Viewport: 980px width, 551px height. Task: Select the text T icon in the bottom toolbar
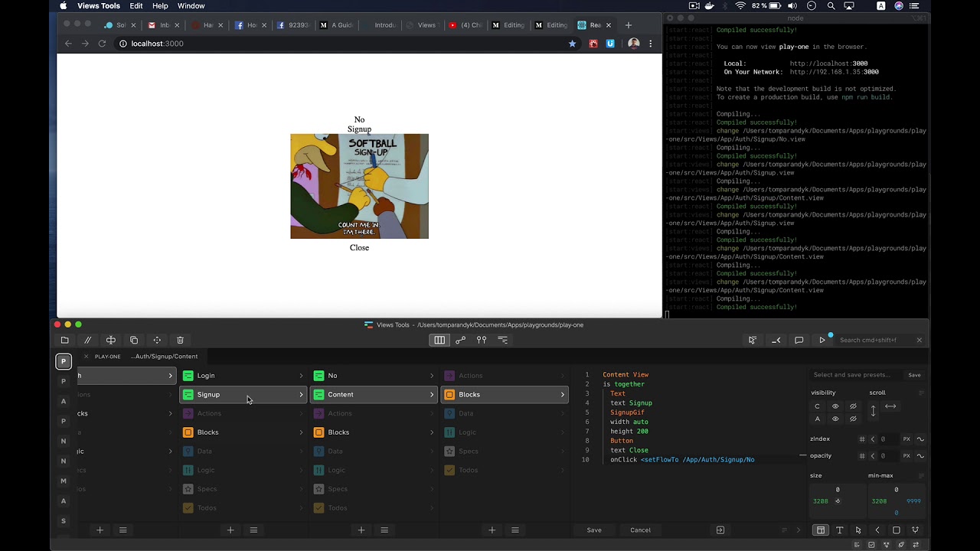[839, 530]
